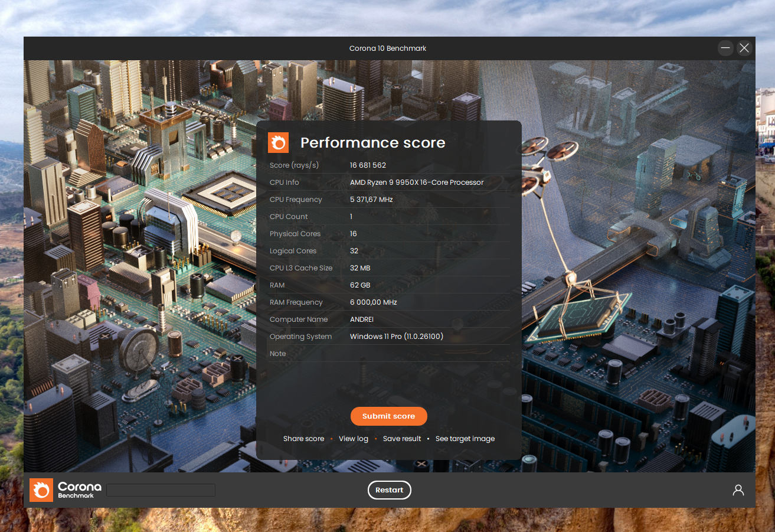Click the Logical Cores label
The width and height of the screenshot is (775, 532).
[x=293, y=251]
